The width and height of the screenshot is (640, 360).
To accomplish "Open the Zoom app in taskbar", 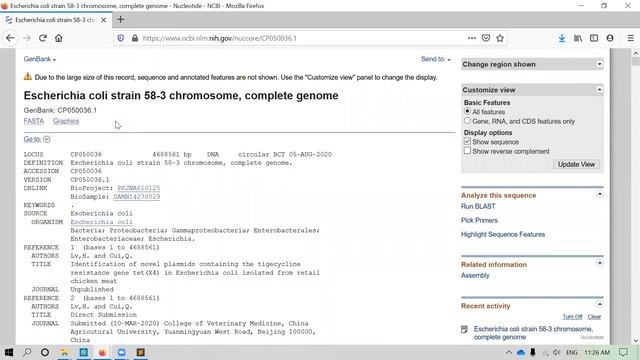I will (121, 352).
